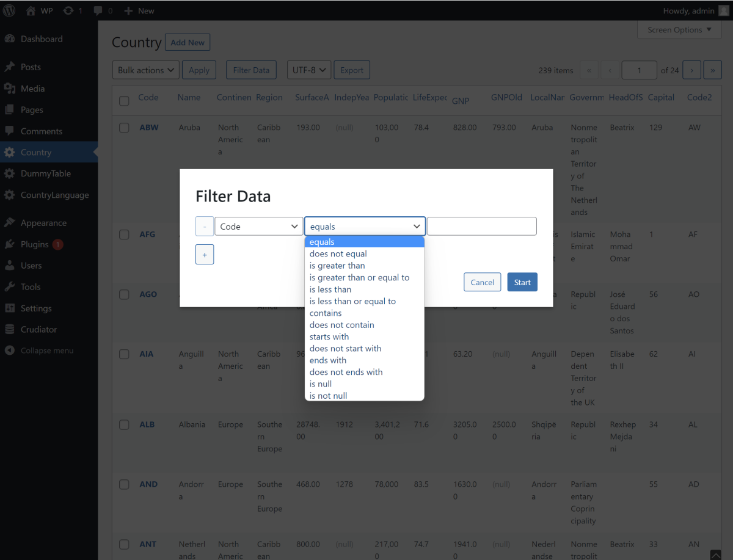733x560 pixels.
Task: Toggle the select-all checkbox in header
Action: click(124, 101)
